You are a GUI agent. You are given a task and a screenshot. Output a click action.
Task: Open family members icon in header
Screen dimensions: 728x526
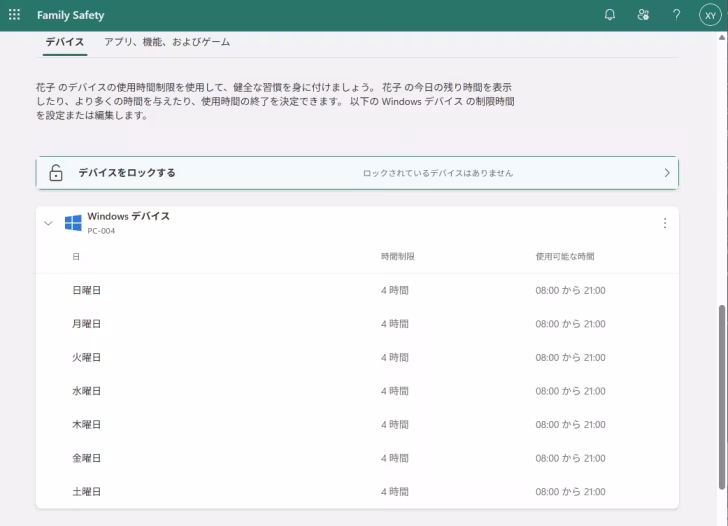point(643,15)
